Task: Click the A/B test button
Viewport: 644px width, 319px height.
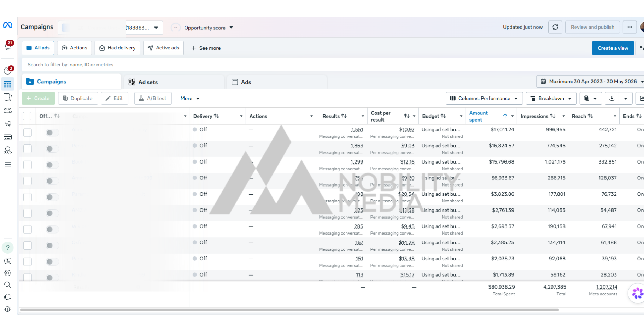Action: click(153, 98)
